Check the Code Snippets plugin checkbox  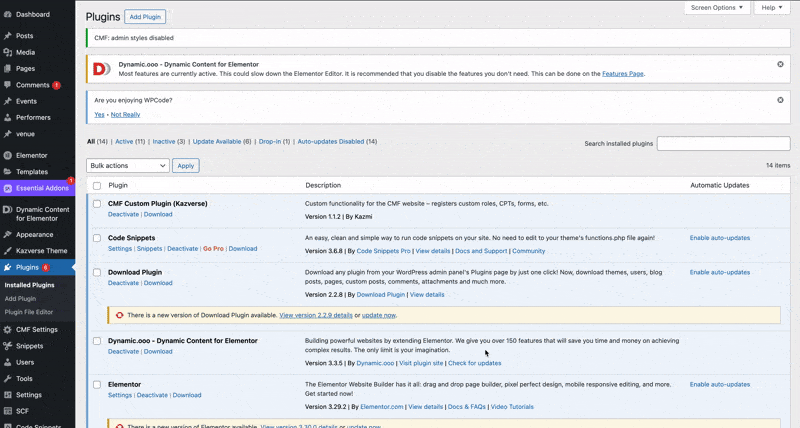pyautogui.click(x=97, y=238)
